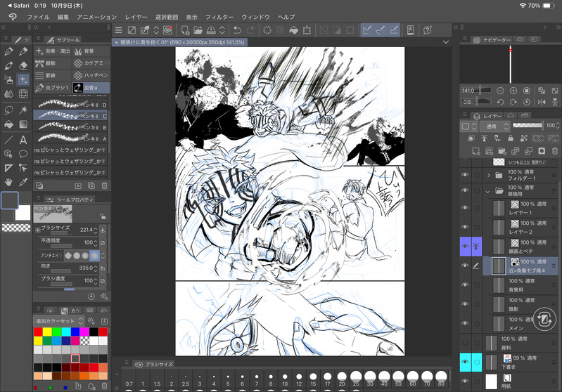Image resolution: width=562 pixels, height=392 pixels.
Task: Show the 資料 layer
Action: [465, 343]
